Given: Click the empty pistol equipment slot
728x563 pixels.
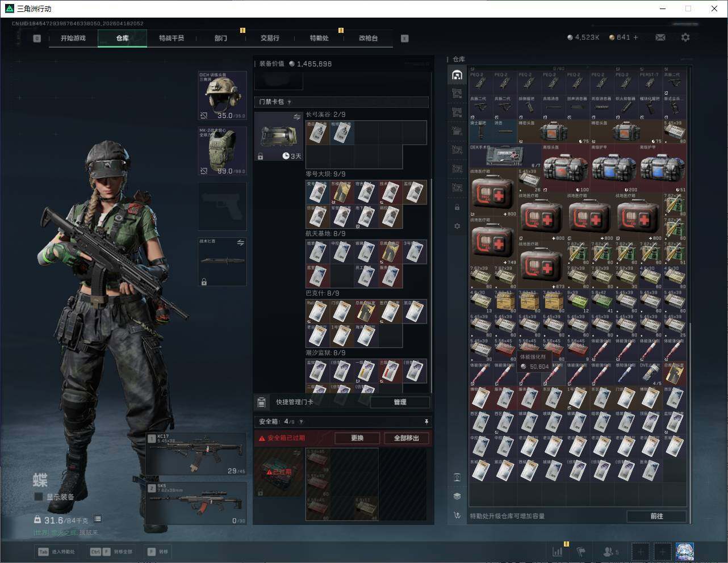Looking at the screenshot, I should coord(222,206).
